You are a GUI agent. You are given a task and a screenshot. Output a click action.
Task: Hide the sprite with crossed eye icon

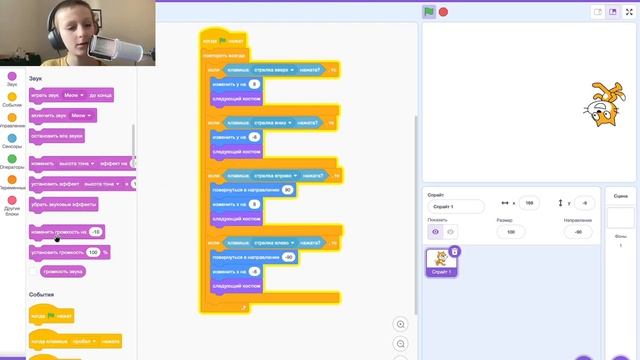[450, 232]
